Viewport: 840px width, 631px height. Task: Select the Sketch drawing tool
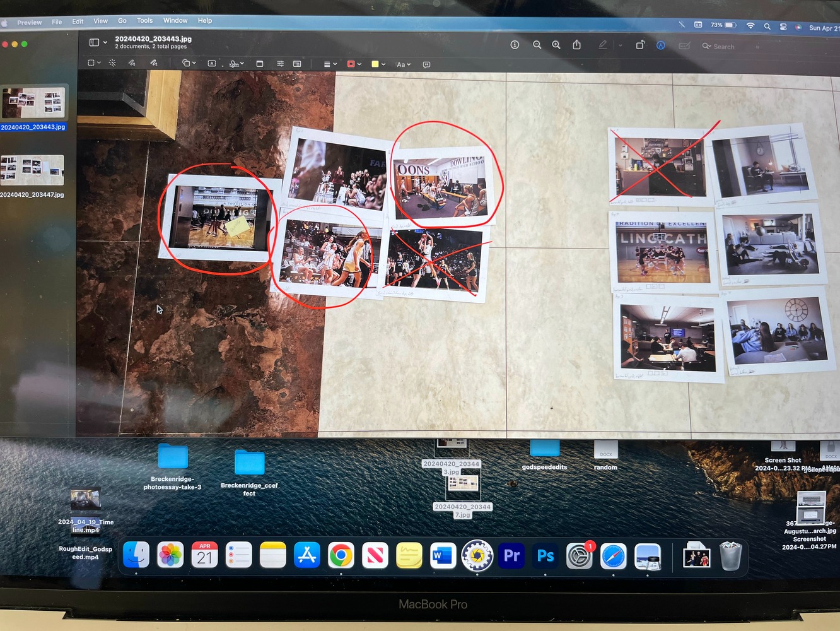132,63
